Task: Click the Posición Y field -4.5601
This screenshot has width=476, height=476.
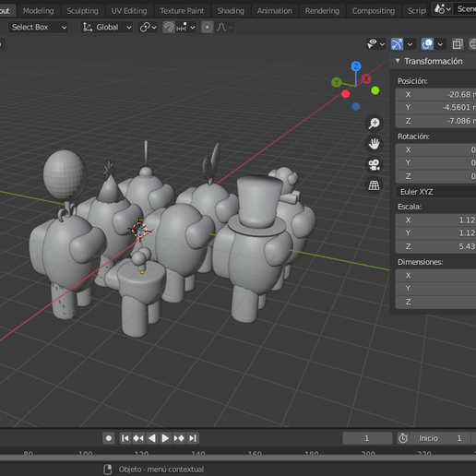Action: pos(435,108)
